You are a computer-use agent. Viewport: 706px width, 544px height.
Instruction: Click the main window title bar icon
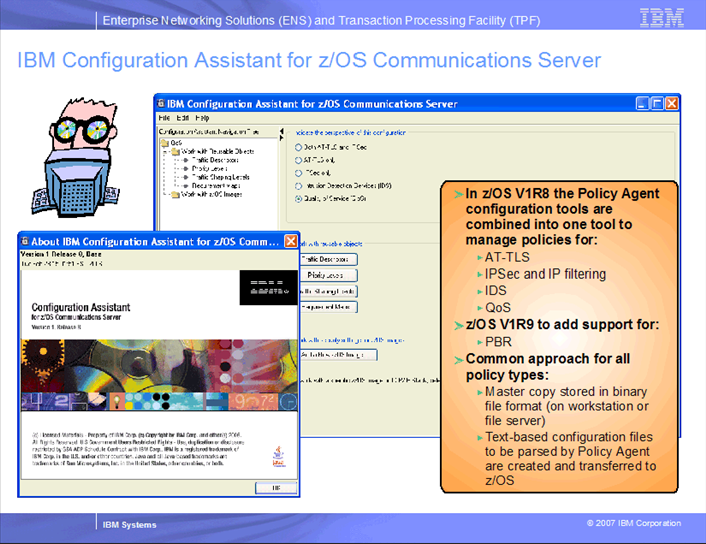pyautogui.click(x=161, y=104)
